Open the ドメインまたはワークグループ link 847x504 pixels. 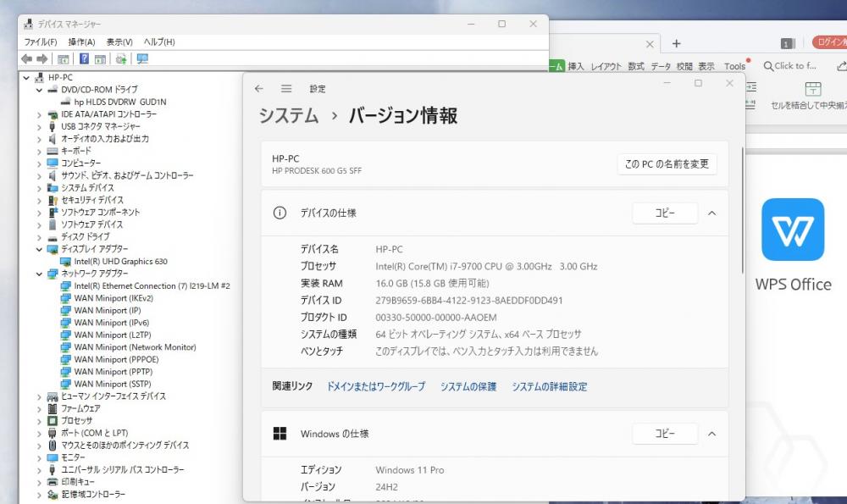point(376,386)
